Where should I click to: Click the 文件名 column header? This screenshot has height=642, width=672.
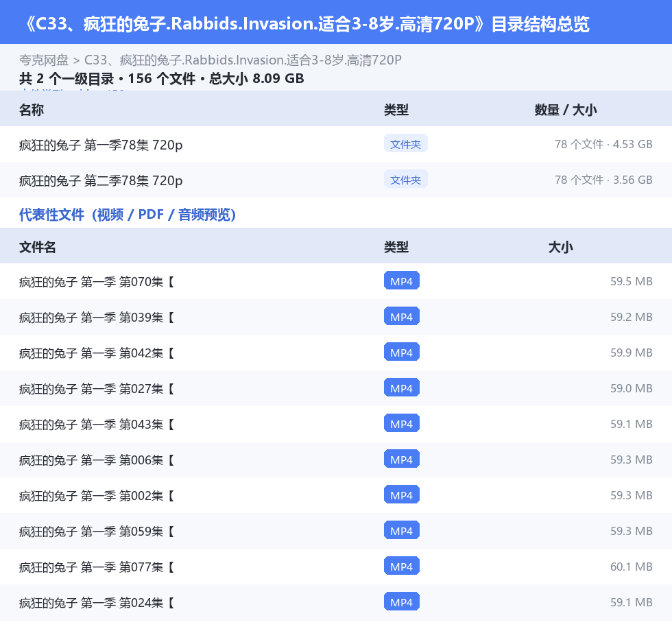coord(37,247)
